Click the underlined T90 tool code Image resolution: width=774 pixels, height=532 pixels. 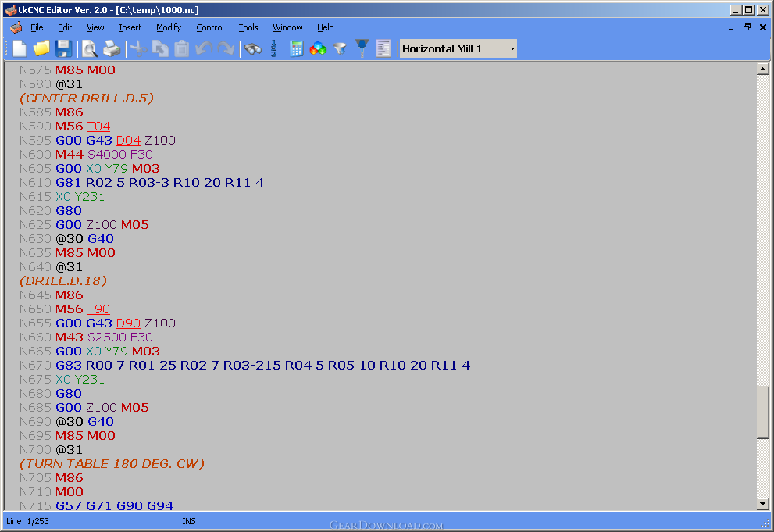pos(98,309)
